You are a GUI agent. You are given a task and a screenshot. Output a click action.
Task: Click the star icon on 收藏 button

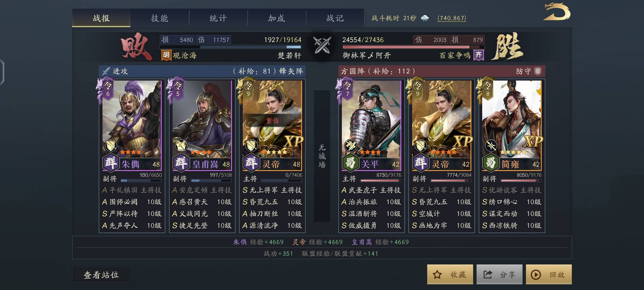click(437, 274)
